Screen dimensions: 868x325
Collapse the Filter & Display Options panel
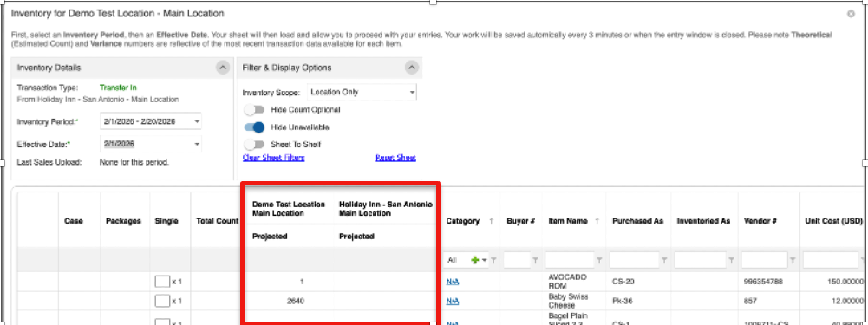point(411,68)
